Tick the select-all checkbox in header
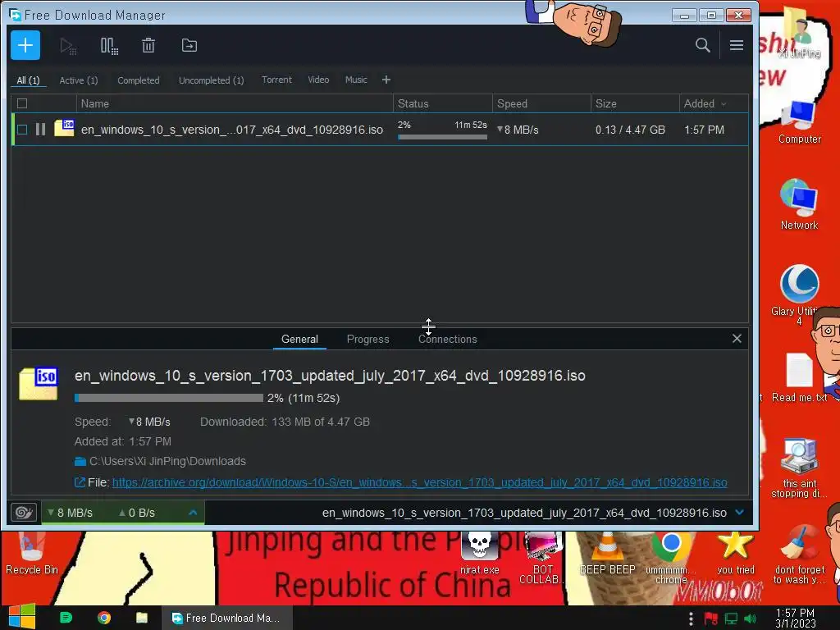 (22, 103)
